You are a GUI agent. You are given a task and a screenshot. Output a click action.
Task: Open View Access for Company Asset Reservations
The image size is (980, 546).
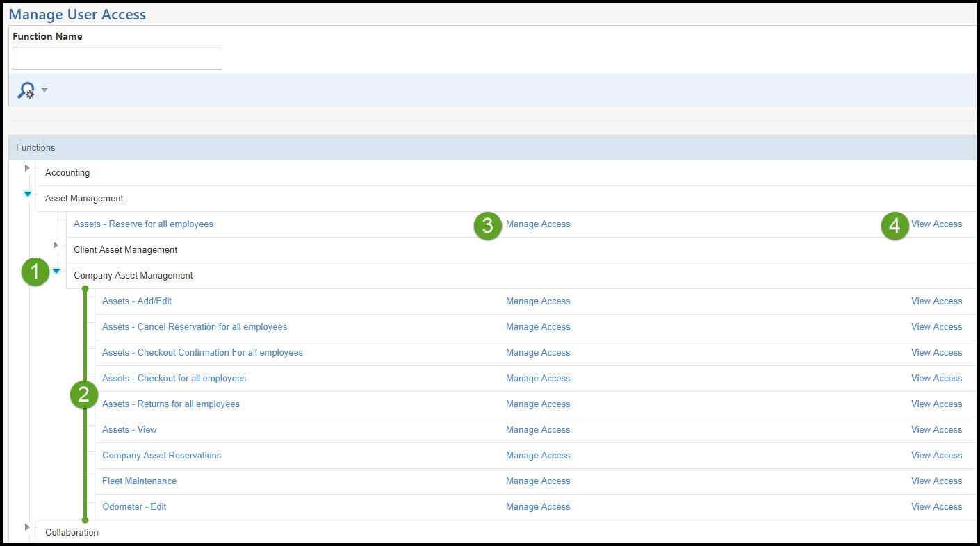936,456
